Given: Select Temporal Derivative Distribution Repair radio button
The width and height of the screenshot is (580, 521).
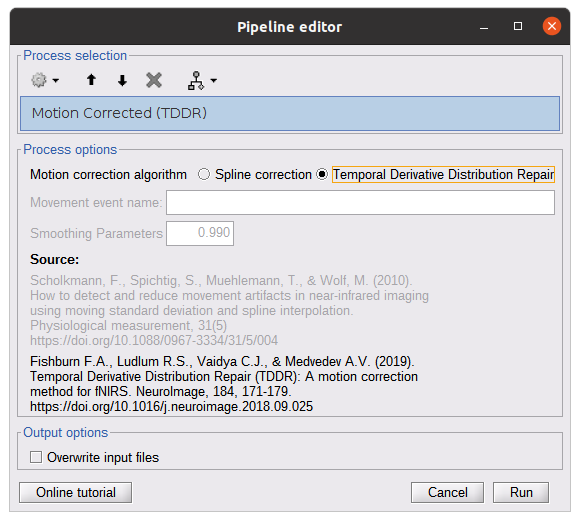Looking at the screenshot, I should tap(322, 174).
